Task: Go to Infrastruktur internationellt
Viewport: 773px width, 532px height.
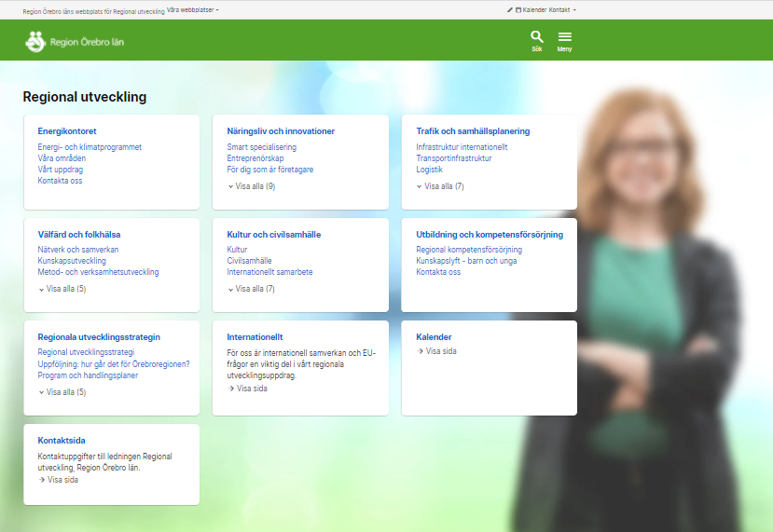Action: pos(462,147)
